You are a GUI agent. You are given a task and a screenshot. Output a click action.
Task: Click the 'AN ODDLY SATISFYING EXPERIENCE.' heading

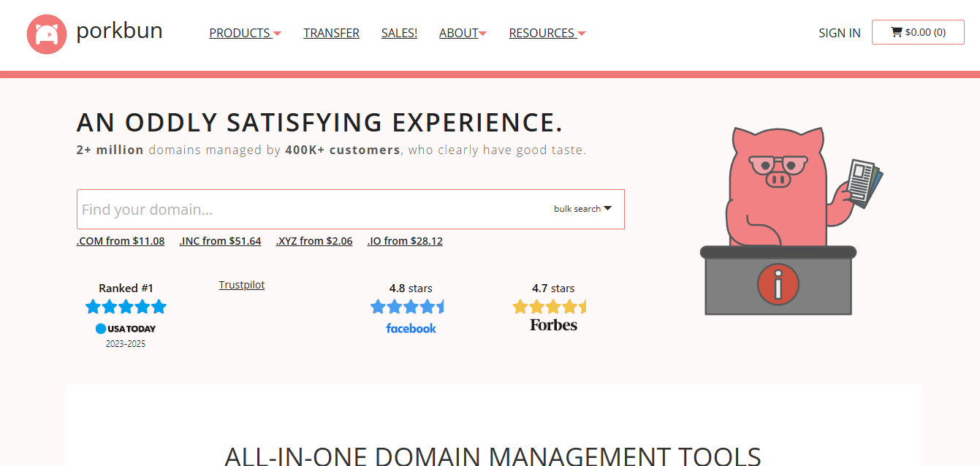click(x=320, y=123)
